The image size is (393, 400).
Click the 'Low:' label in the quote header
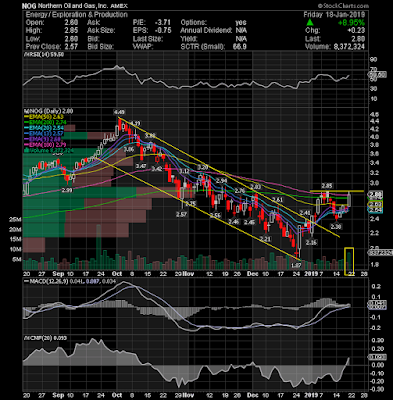click(33, 39)
